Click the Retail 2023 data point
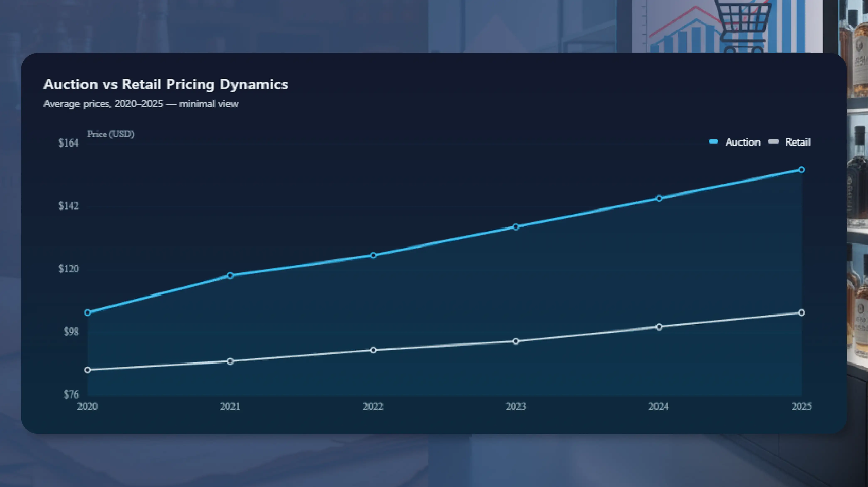868x487 pixels. pyautogui.click(x=516, y=341)
